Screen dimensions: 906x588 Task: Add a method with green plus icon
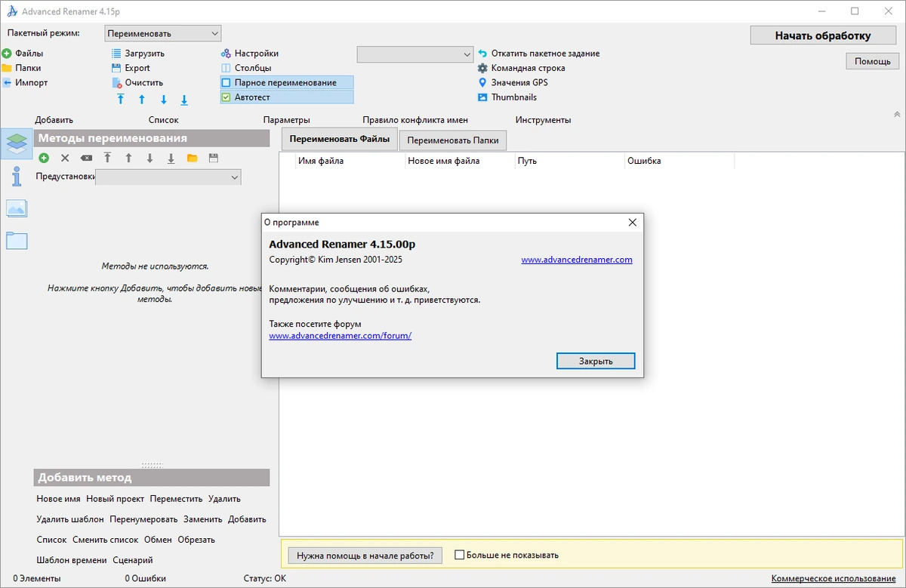(x=44, y=158)
